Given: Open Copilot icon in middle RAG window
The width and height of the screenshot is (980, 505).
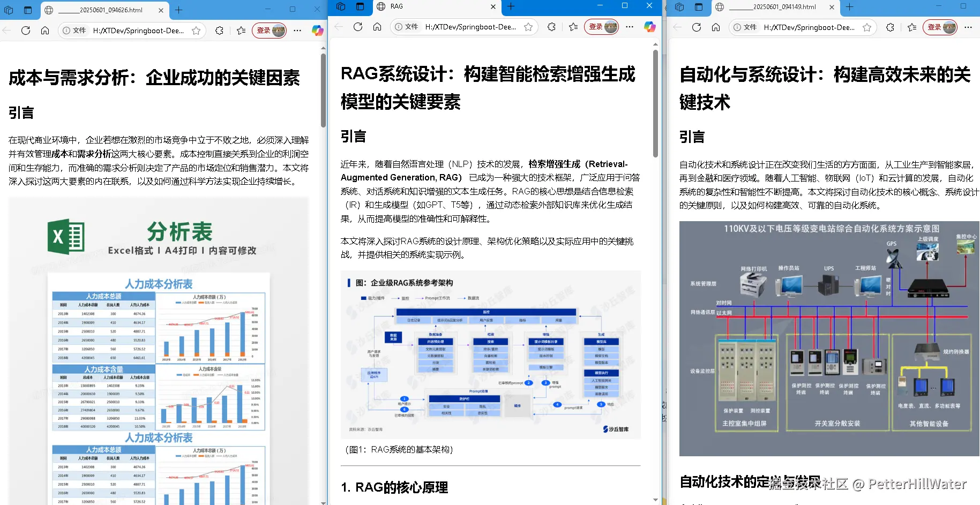Looking at the screenshot, I should click(649, 27).
